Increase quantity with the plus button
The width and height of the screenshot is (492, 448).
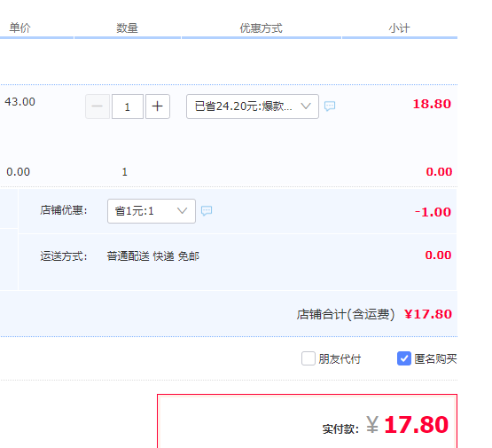pyautogui.click(x=158, y=106)
